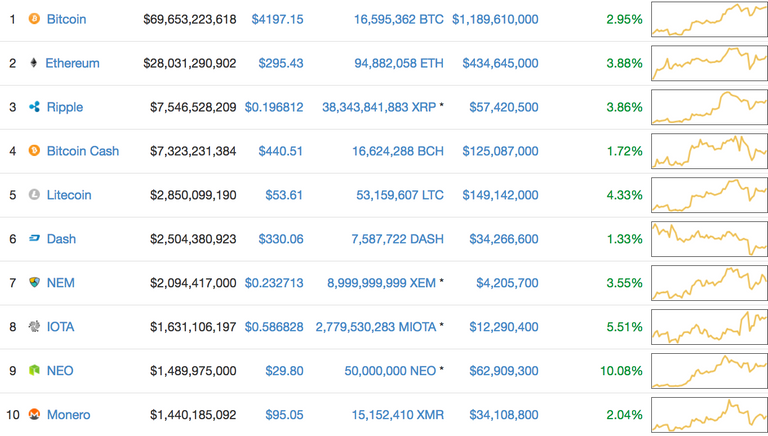The image size is (768, 436).
Task: Click the Ripple logo icon
Action: [34, 107]
